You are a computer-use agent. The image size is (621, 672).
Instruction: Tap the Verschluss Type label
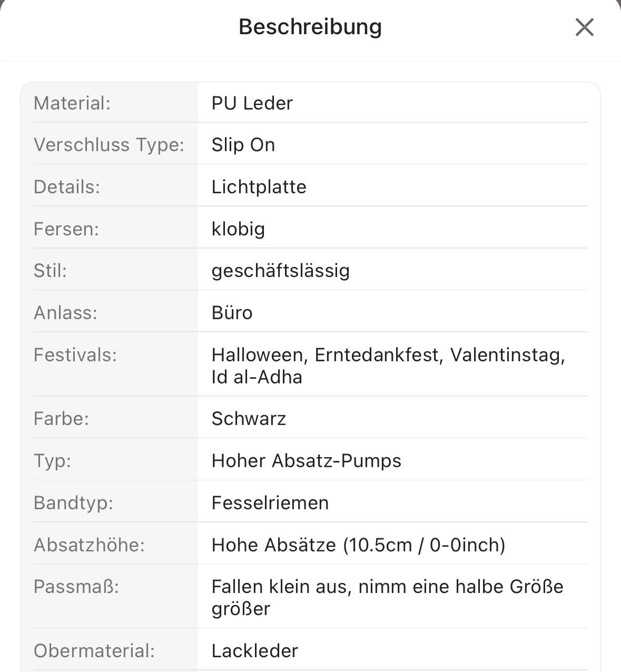tap(109, 145)
